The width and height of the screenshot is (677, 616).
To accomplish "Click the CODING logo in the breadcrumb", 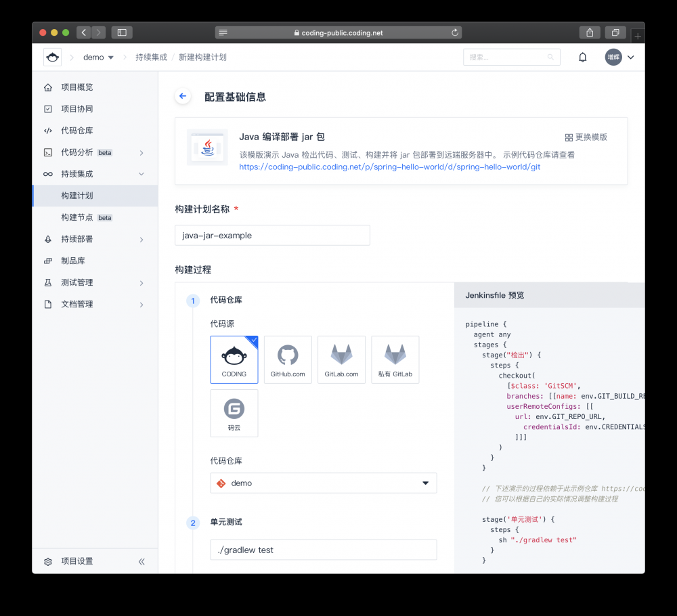I will click(53, 57).
